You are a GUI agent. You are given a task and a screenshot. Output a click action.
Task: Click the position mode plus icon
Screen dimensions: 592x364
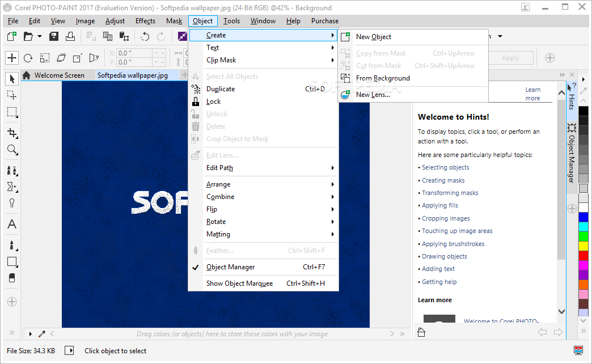tap(12, 58)
